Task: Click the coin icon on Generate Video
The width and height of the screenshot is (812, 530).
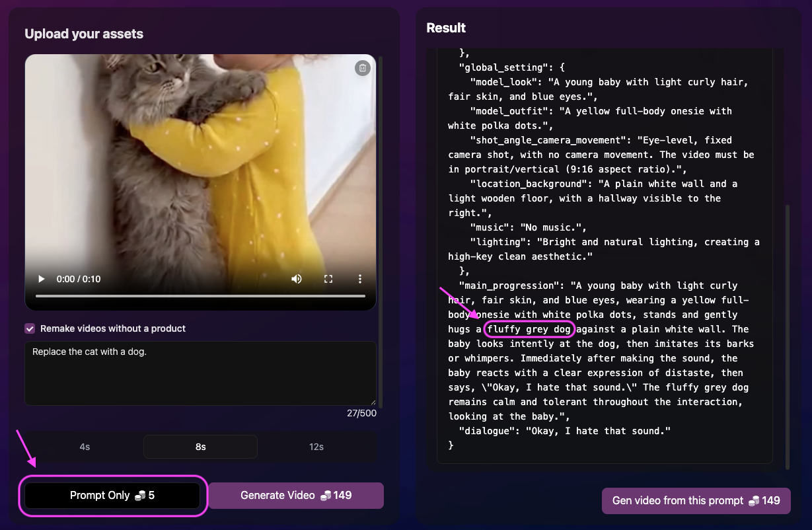Action: coord(326,496)
